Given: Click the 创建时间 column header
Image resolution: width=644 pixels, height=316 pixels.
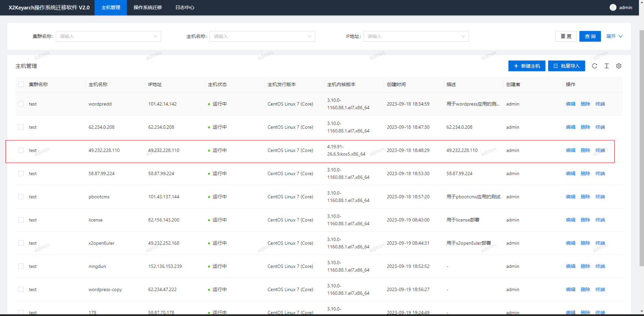Looking at the screenshot, I should tap(396, 84).
